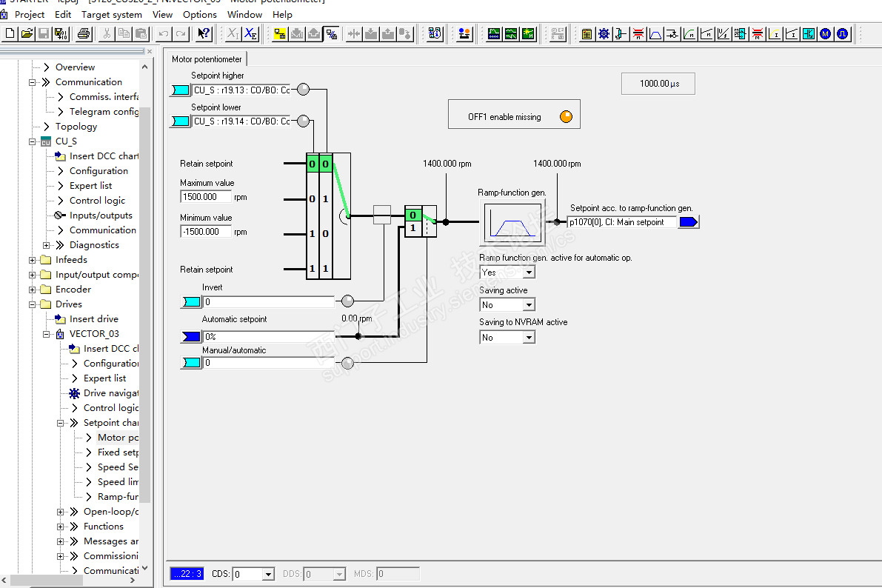Viewport: 882px width, 588px height.
Task: Click the Invert cyan signal source button
Action: 191,301
